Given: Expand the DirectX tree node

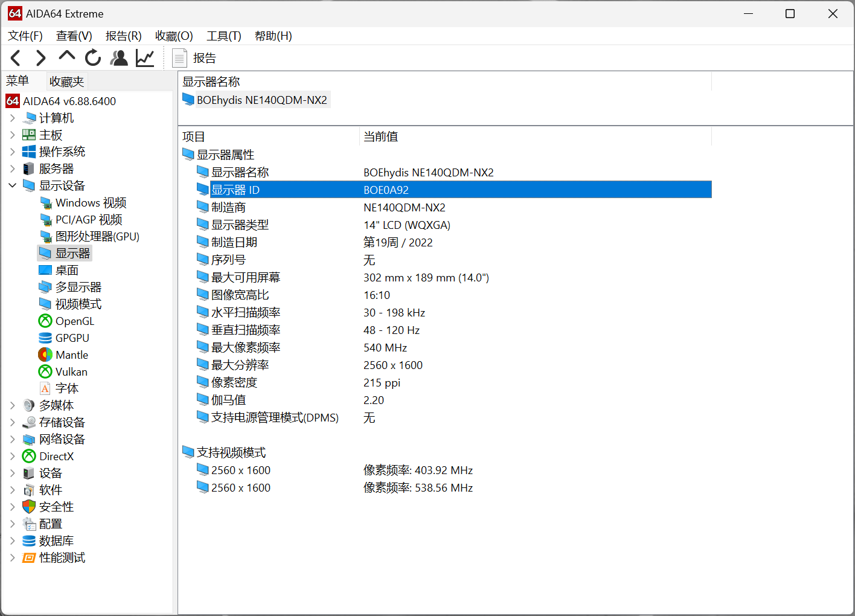Looking at the screenshot, I should 13,456.
